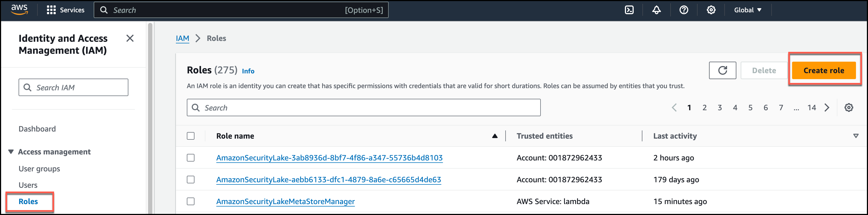The height and width of the screenshot is (215, 868).
Task: Open the Global region dropdown
Action: pos(747,10)
